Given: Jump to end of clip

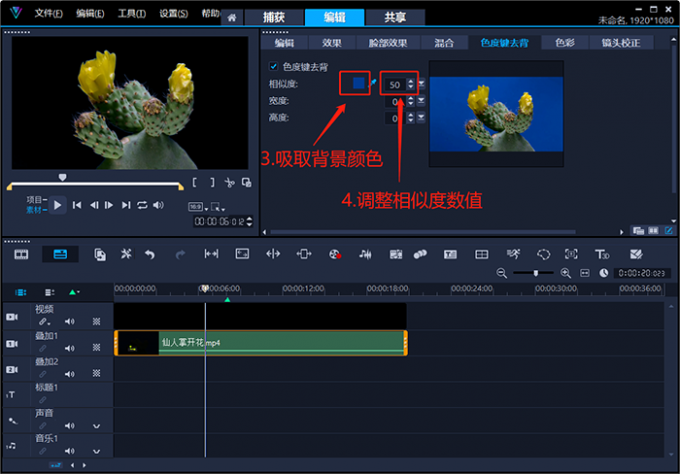Looking at the screenshot, I should pos(126,205).
